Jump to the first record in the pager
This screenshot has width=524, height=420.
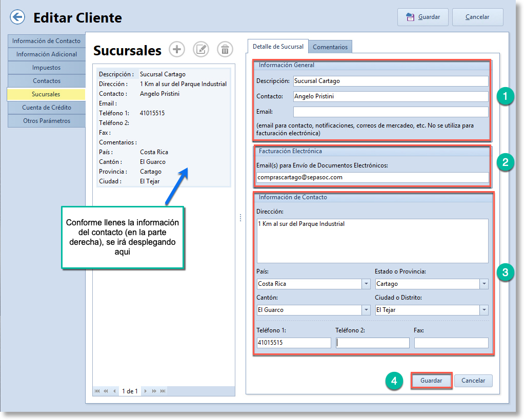coord(97,391)
